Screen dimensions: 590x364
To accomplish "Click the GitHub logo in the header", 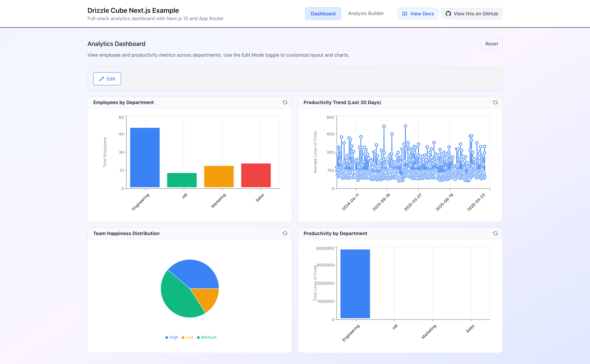I will (x=448, y=14).
